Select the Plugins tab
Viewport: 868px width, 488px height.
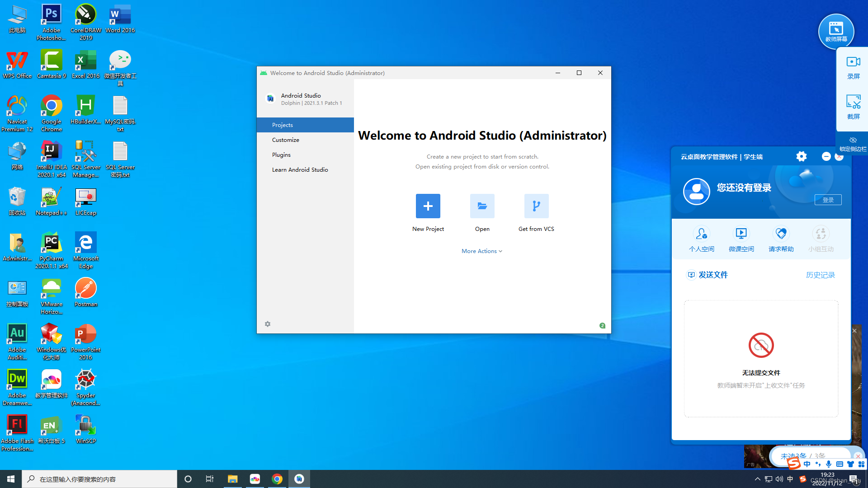tap(281, 155)
